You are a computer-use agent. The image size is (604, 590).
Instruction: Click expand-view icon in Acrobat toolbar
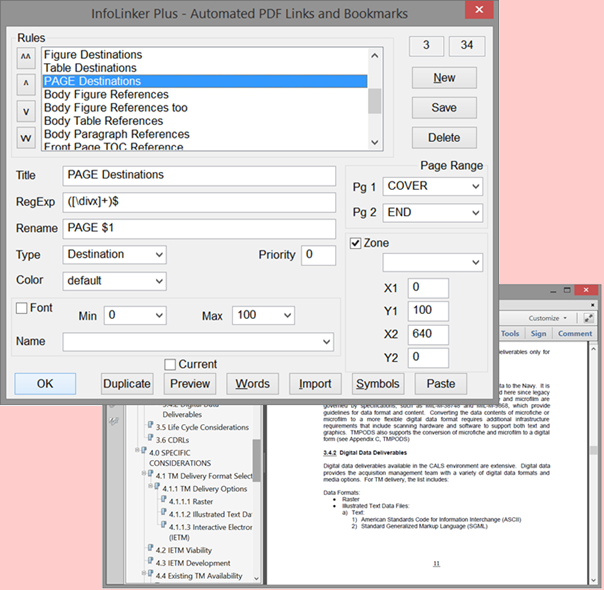588,318
